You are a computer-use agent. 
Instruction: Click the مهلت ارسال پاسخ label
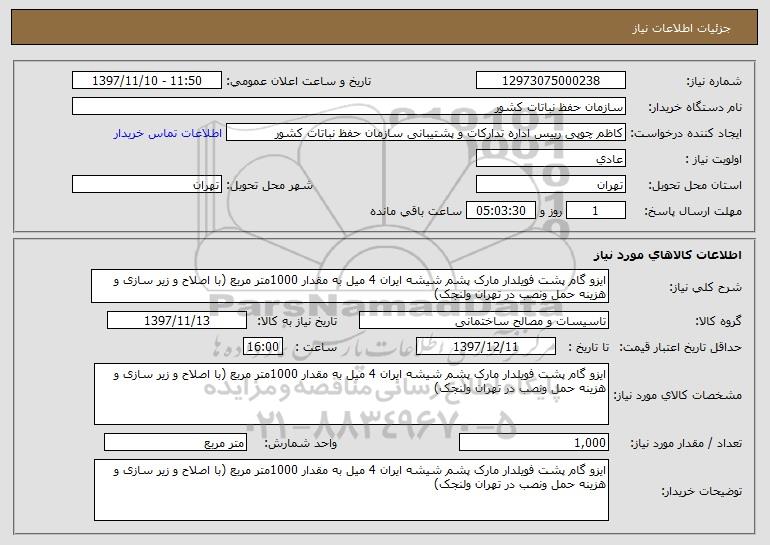(693, 212)
